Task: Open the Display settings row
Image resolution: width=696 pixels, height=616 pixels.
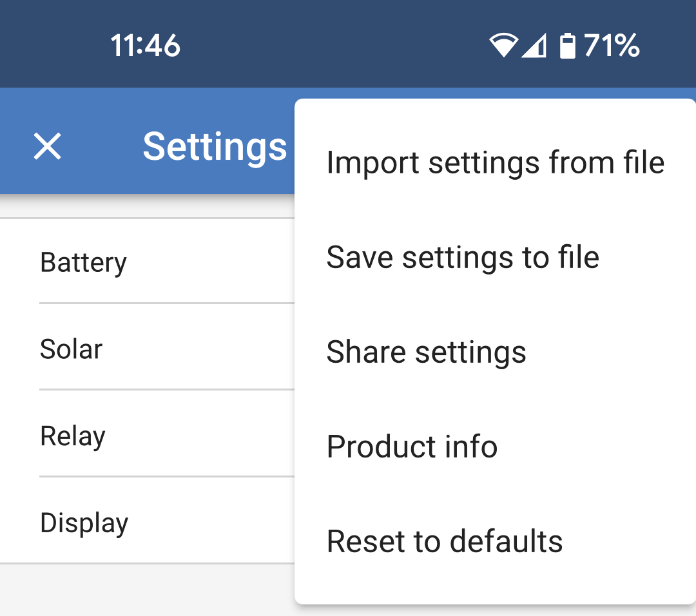Action: click(x=84, y=523)
